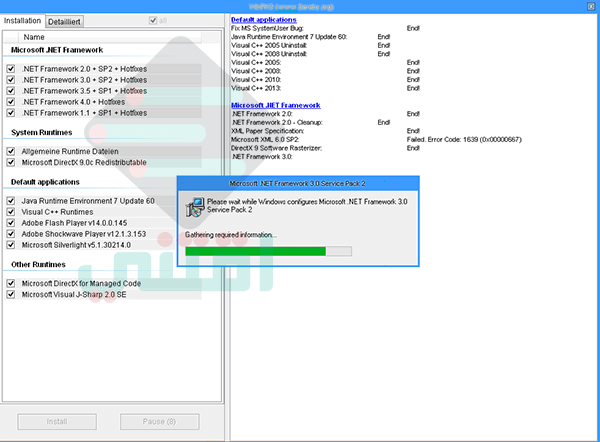Image resolution: width=600 pixels, height=442 pixels.
Task: Click log entry 'Visual C++ 2010:'
Action: (x=256, y=80)
